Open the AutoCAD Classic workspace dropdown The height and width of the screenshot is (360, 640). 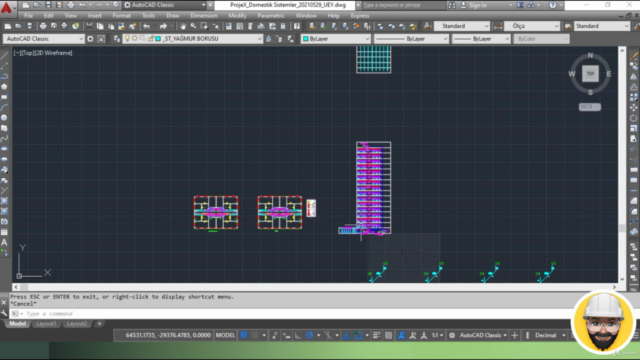tap(44, 39)
